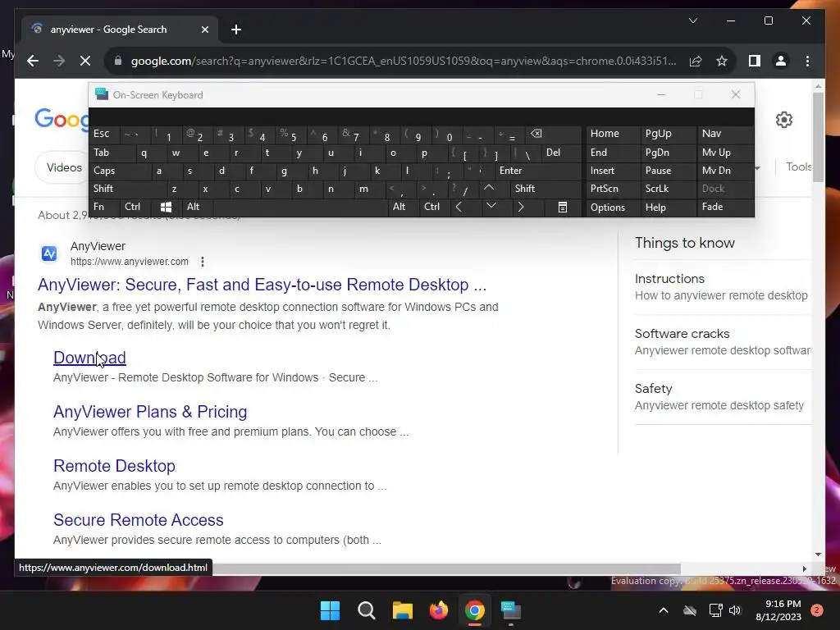Open the AnyViewer main result title link

(262, 285)
